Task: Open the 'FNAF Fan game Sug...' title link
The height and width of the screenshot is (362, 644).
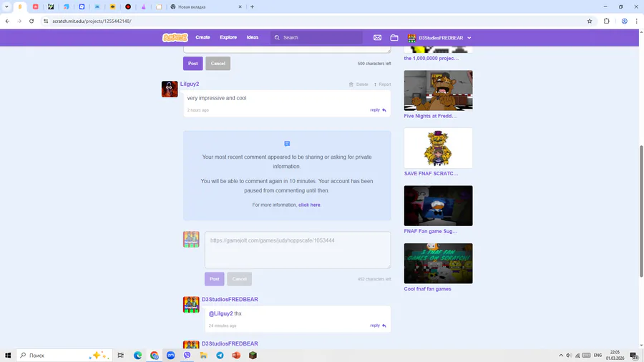Action: (x=431, y=232)
